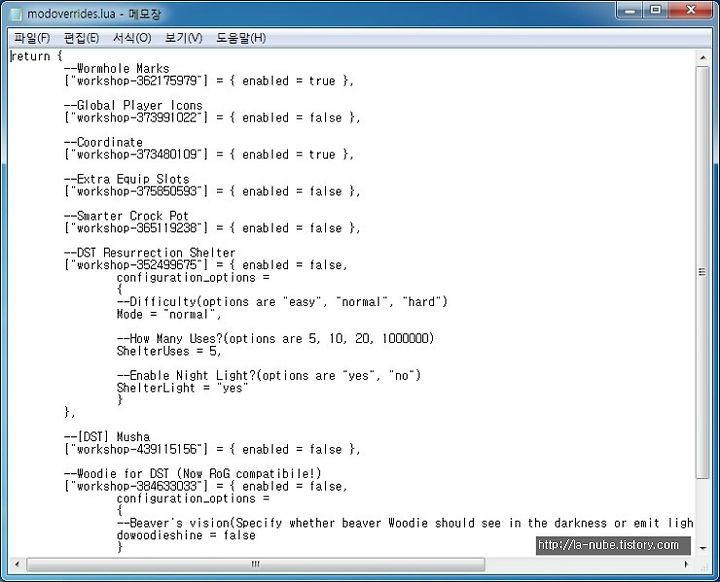Viewport: 720px width, 582px height.
Task: Click the Notepad icon in the title bar
Action: point(16,14)
